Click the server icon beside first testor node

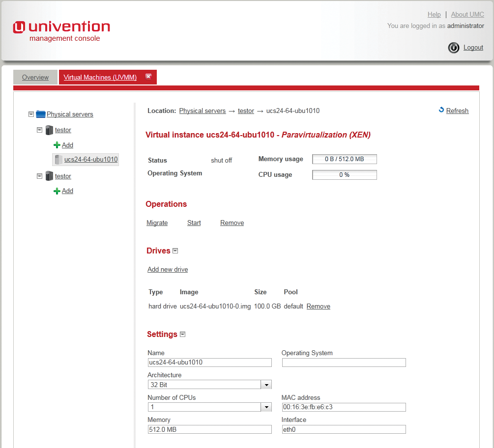pyautogui.click(x=49, y=130)
